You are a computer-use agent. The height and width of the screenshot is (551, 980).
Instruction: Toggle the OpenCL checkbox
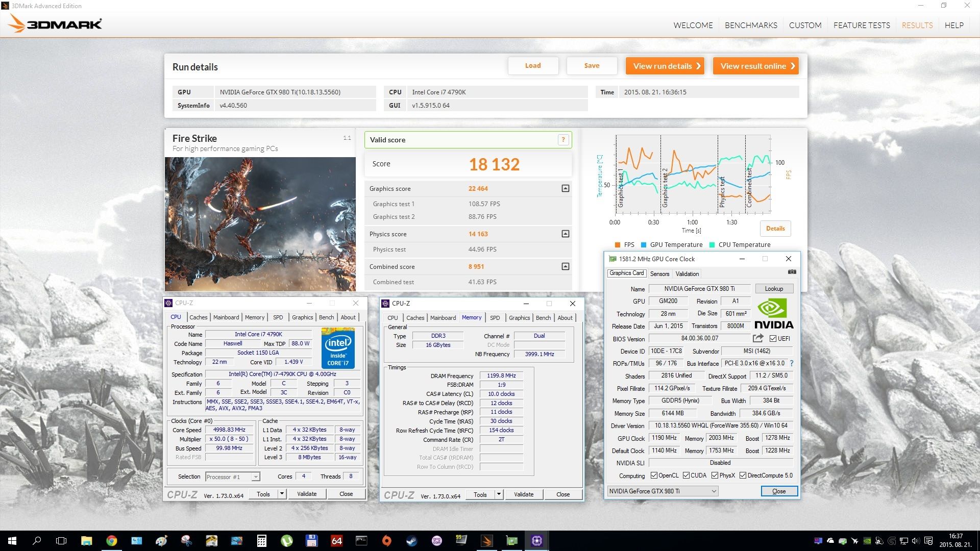[x=654, y=475]
